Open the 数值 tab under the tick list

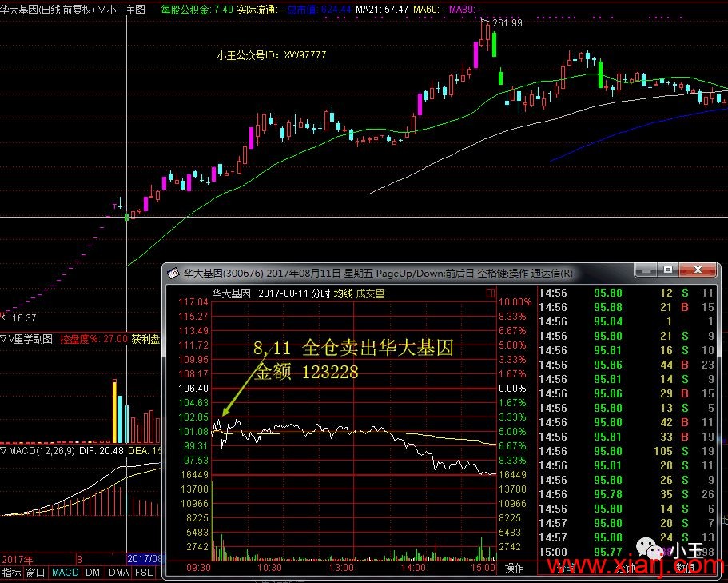point(686,567)
